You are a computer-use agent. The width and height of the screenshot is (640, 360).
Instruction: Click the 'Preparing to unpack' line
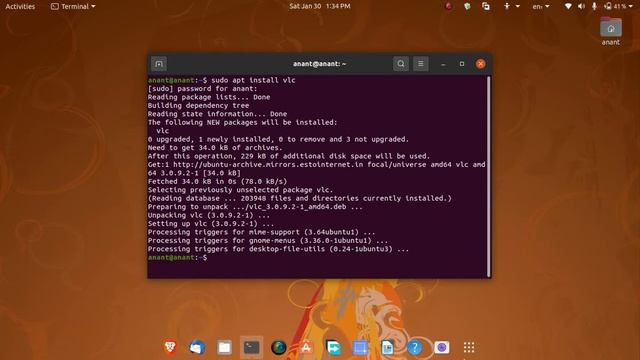pos(255,207)
